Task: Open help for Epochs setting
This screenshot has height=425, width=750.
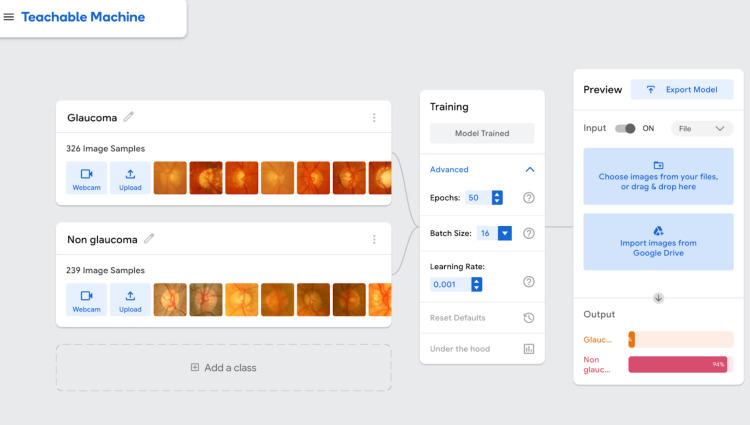Action: [529, 197]
